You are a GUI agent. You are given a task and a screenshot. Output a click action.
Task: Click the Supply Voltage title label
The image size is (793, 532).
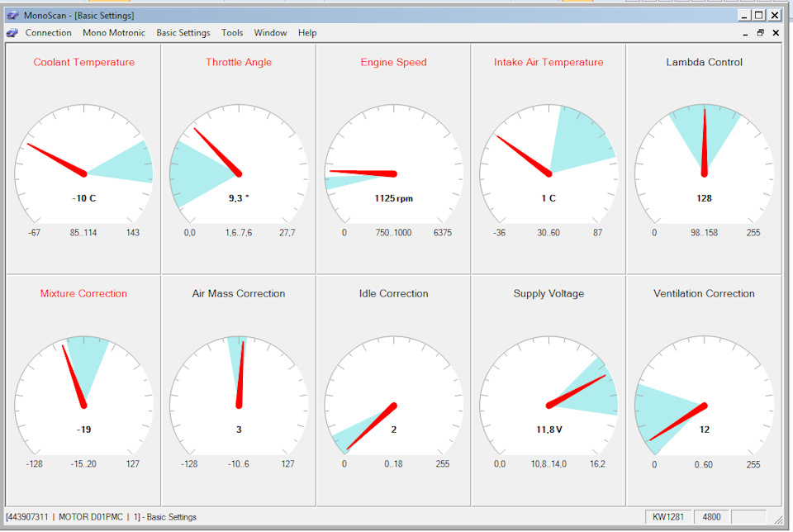[548, 294]
